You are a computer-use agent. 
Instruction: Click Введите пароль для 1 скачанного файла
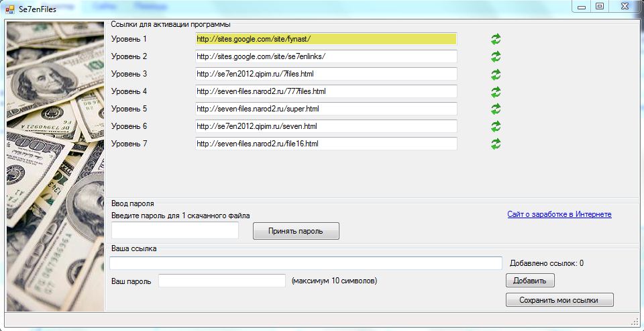click(x=180, y=215)
